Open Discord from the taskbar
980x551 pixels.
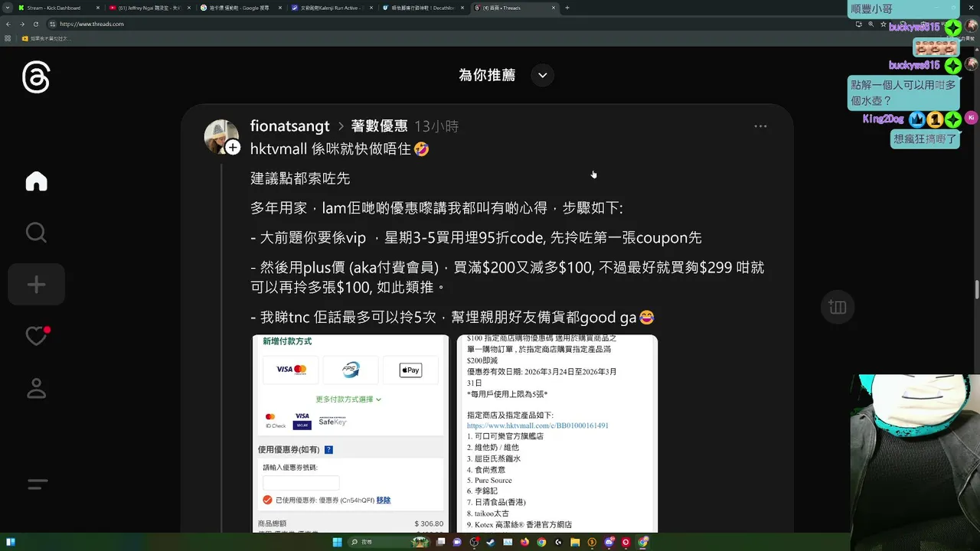(609, 542)
